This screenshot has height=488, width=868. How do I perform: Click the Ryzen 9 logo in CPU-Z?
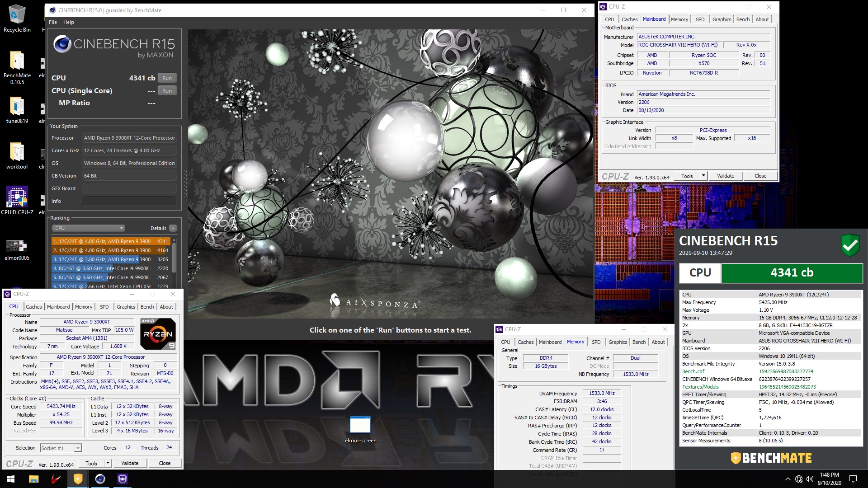tap(158, 334)
